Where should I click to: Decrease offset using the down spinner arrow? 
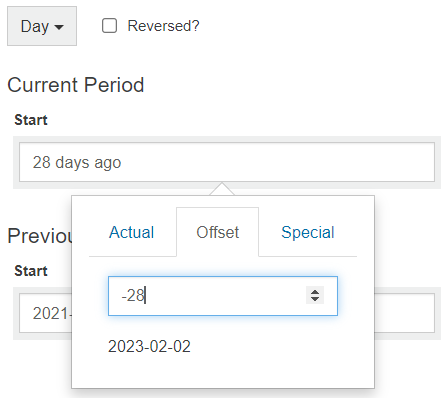click(315, 299)
